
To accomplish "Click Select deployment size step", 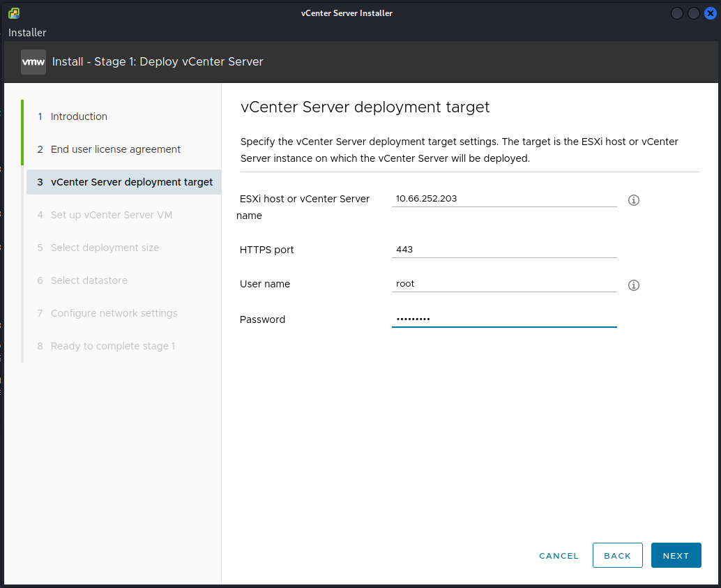I will (x=105, y=248).
